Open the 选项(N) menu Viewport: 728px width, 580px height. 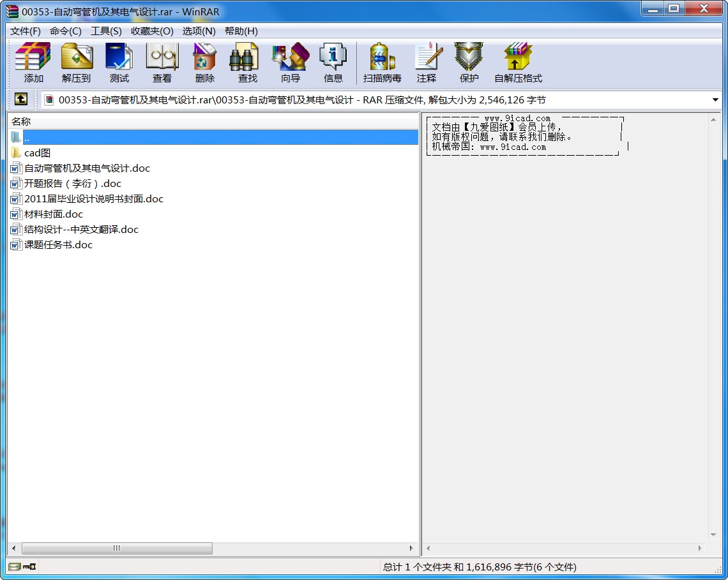tap(199, 31)
